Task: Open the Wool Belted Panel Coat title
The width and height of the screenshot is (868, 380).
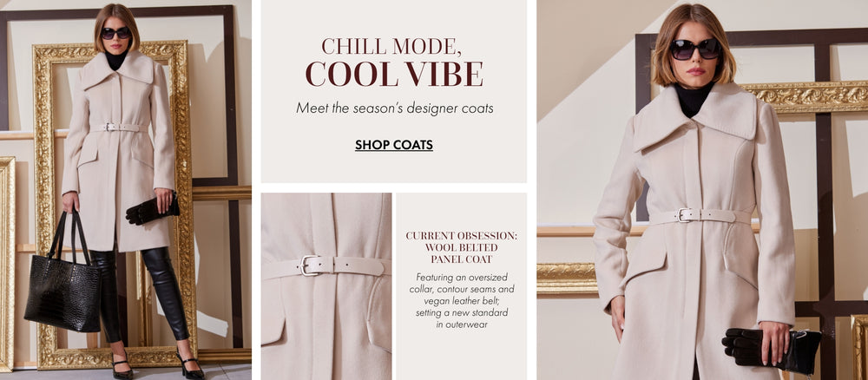Action: click(461, 247)
